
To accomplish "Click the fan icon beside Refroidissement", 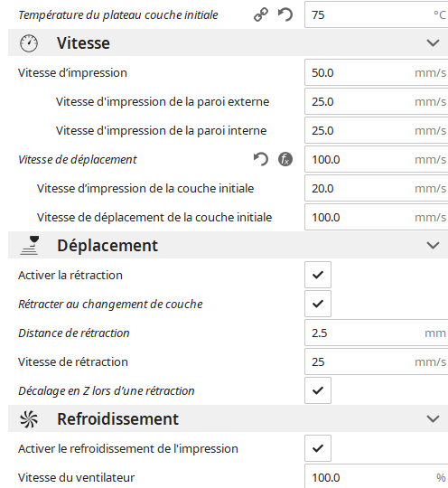I will pyautogui.click(x=29, y=419).
